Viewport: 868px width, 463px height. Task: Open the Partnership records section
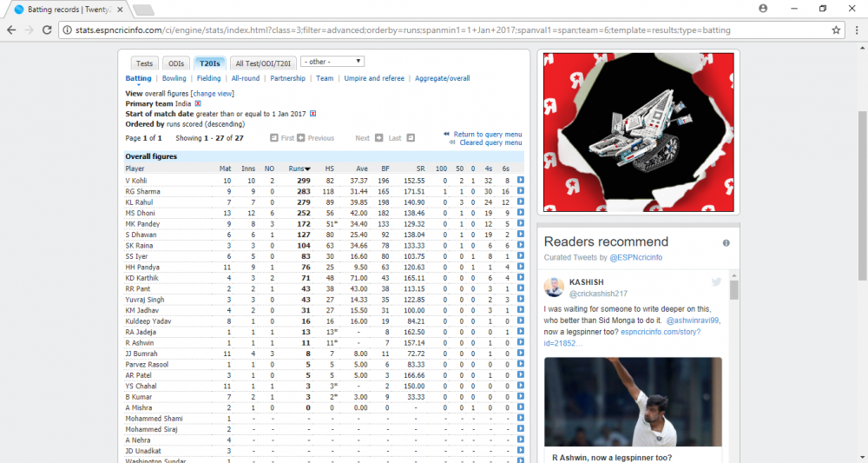(288, 79)
